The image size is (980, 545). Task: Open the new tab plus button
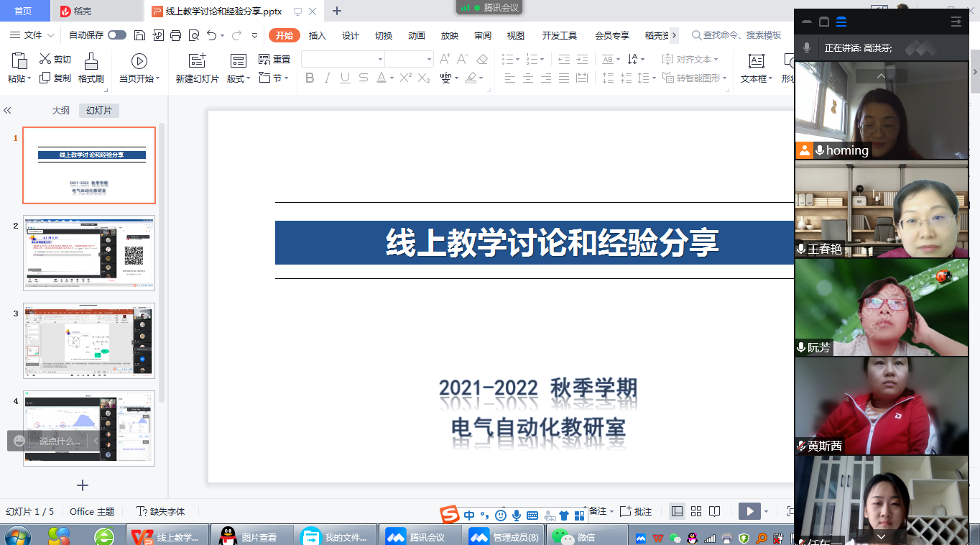[337, 11]
